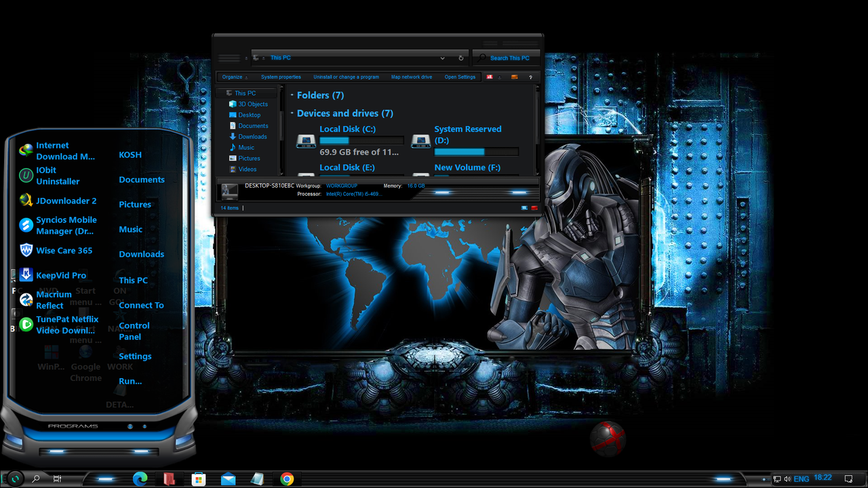Launch Syncios Mobile Manager
The height and width of the screenshot is (488, 868).
(x=58, y=225)
